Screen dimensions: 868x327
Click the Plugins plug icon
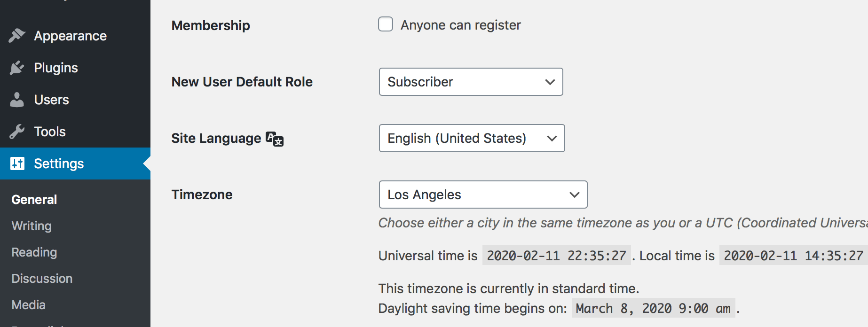pyautogui.click(x=17, y=67)
